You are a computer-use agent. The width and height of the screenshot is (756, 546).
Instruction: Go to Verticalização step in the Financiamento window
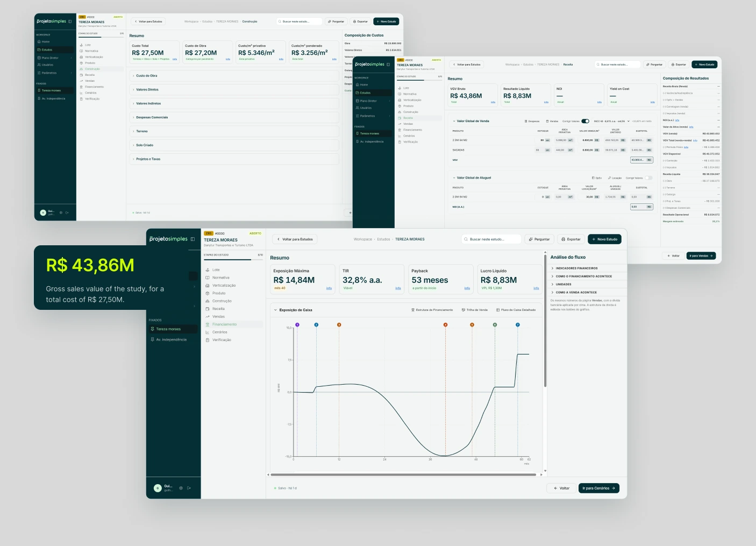224,286
